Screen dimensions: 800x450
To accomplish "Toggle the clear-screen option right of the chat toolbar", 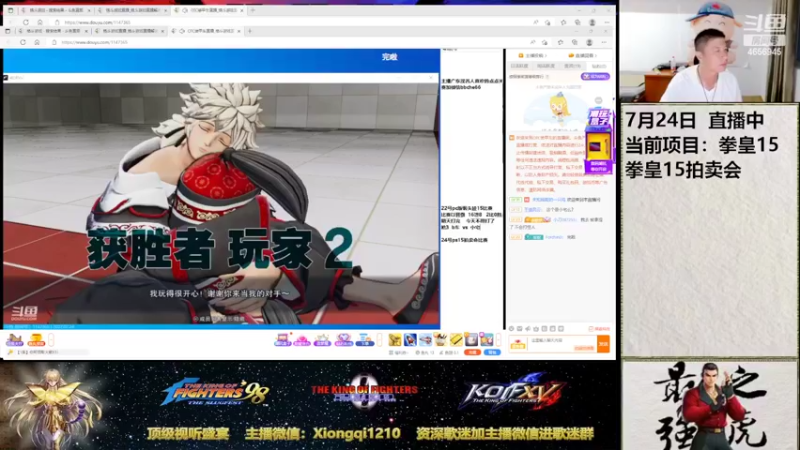I will (599, 329).
